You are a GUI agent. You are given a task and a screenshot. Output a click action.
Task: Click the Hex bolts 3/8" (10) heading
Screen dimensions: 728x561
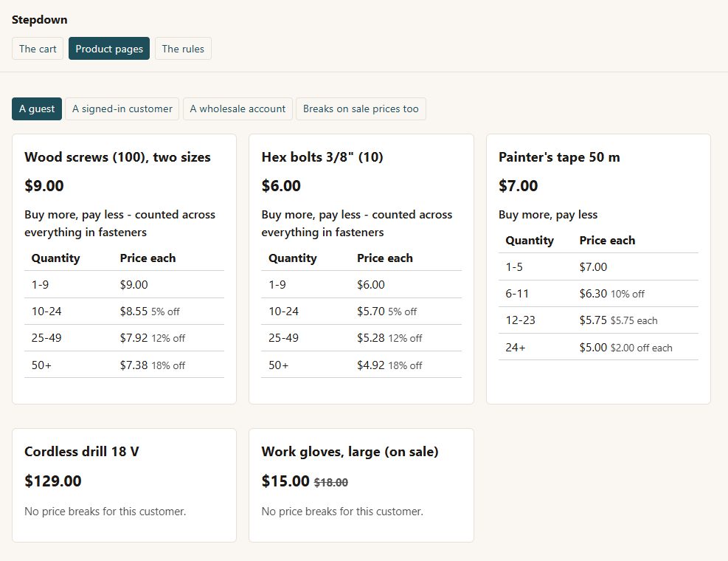[x=322, y=157]
